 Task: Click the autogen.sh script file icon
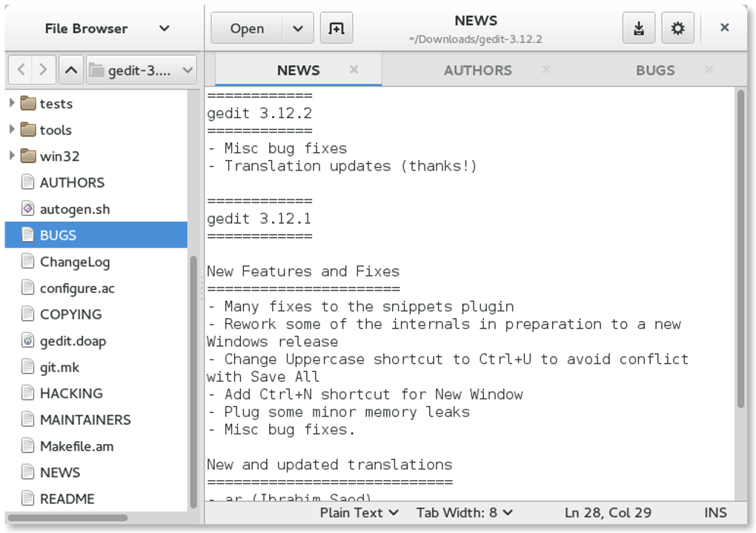point(28,208)
